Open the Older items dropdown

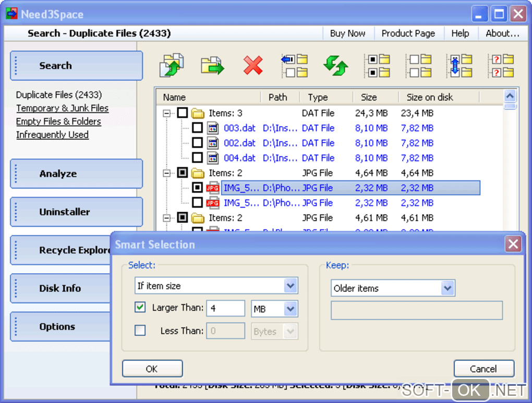coord(448,288)
